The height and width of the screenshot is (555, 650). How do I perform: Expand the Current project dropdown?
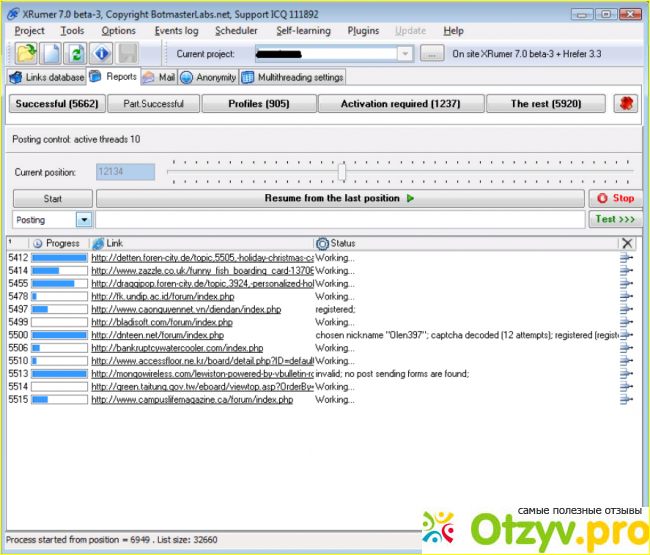(x=405, y=54)
